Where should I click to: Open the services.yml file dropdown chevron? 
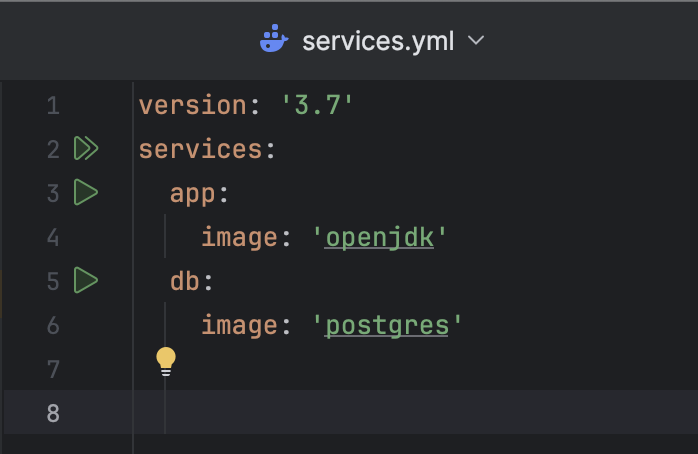point(476,41)
